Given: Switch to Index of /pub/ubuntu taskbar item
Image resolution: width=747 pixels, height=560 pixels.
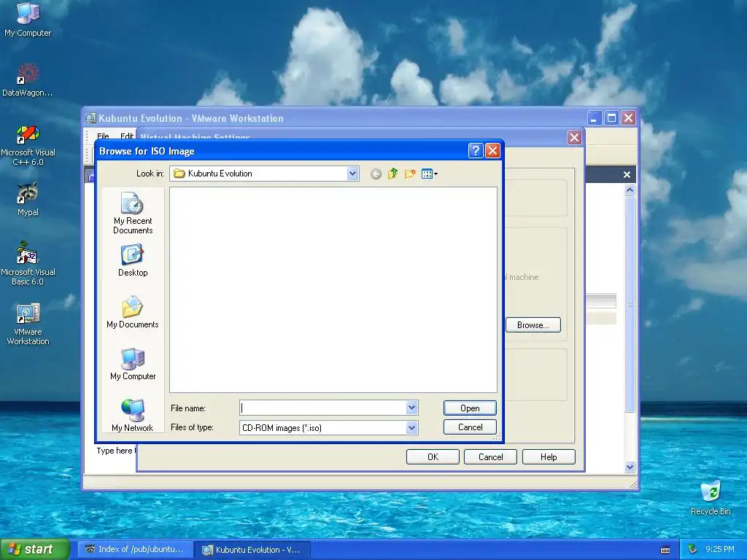Looking at the screenshot, I should pos(136,550).
